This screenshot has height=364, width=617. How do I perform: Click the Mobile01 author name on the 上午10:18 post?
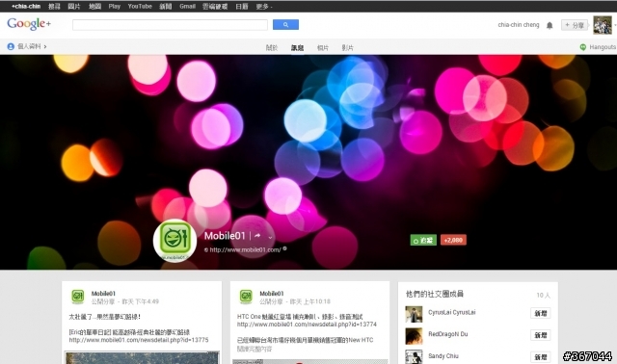272,294
